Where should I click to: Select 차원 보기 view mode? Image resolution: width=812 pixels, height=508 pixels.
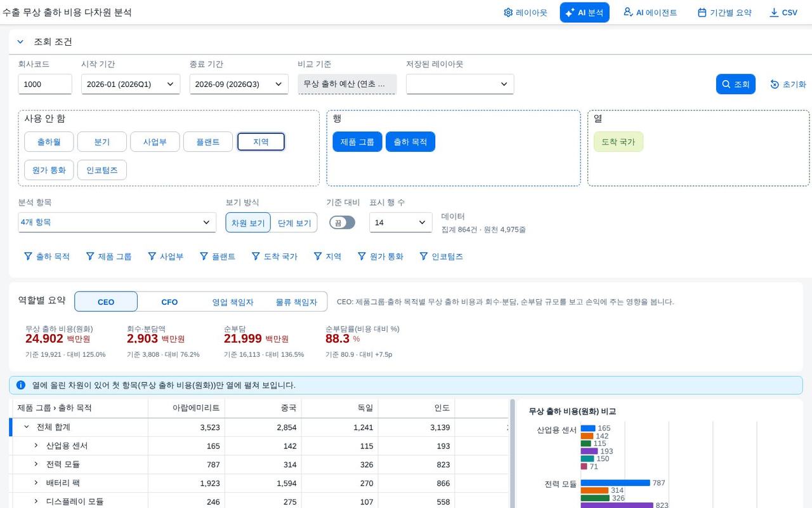tap(248, 223)
